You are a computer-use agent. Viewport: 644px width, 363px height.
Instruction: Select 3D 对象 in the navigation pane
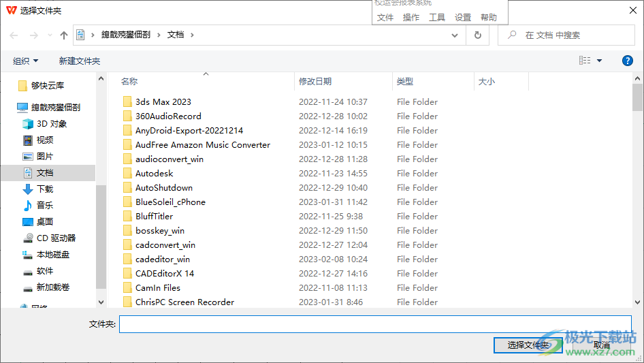[51, 124]
